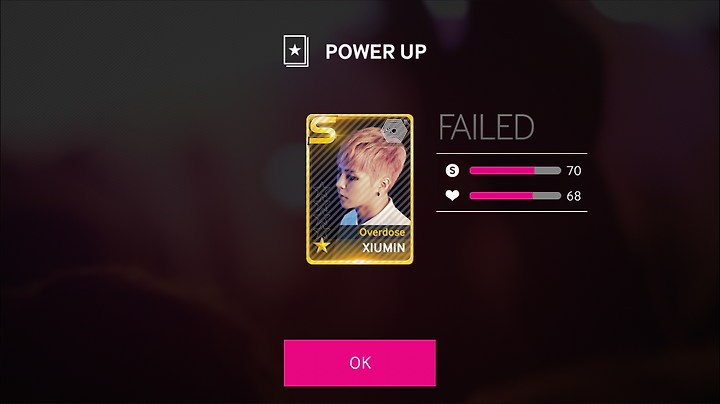The height and width of the screenshot is (404, 720).
Task: Select the S score circle icon
Action: click(452, 170)
